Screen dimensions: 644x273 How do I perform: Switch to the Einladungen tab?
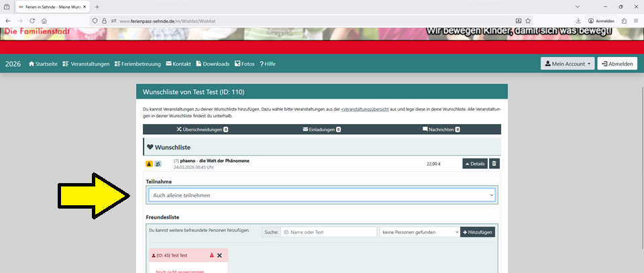pos(321,129)
